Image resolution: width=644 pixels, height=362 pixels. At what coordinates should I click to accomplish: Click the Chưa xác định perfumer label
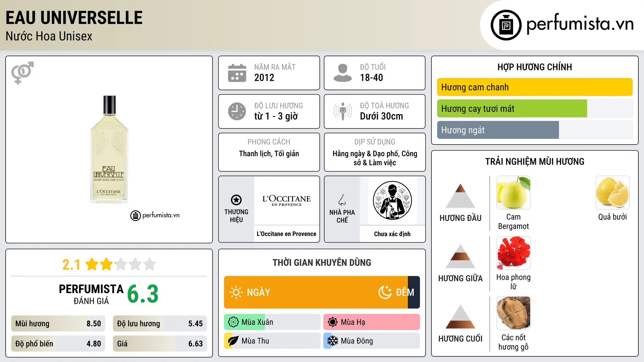click(x=392, y=234)
